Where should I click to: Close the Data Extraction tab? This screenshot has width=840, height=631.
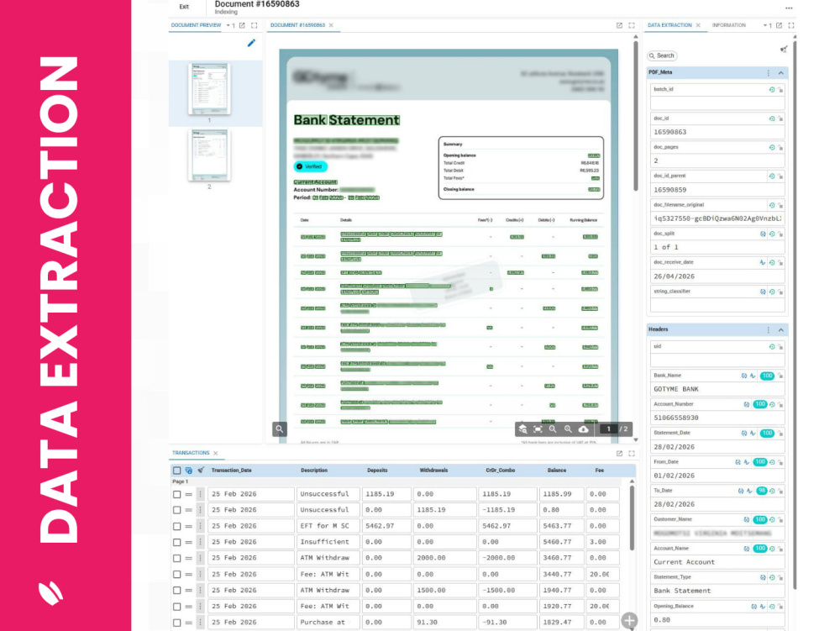click(x=698, y=25)
